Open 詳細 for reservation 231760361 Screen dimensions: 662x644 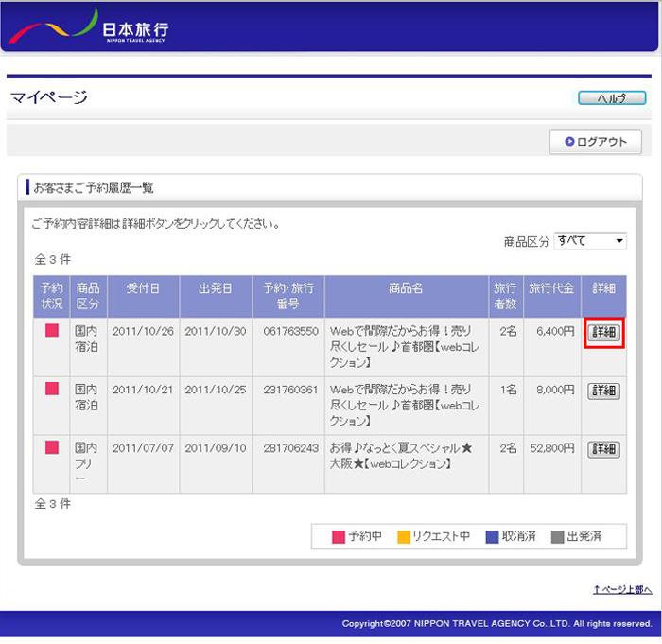pos(603,391)
